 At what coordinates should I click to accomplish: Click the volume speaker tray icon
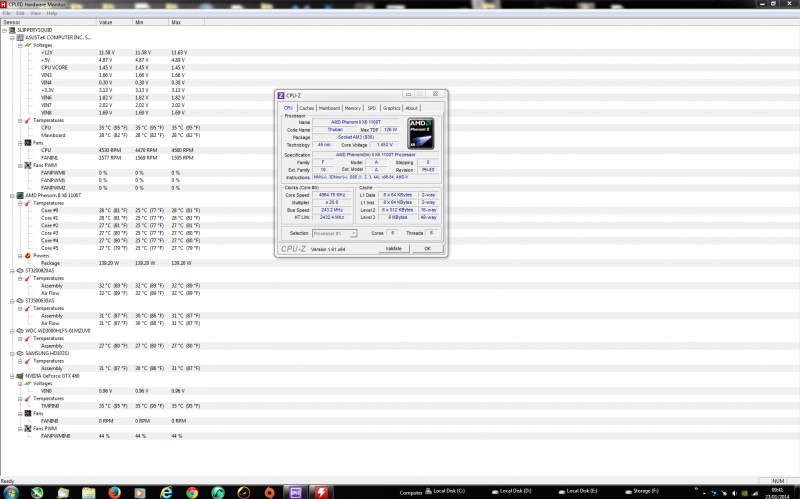(734, 493)
